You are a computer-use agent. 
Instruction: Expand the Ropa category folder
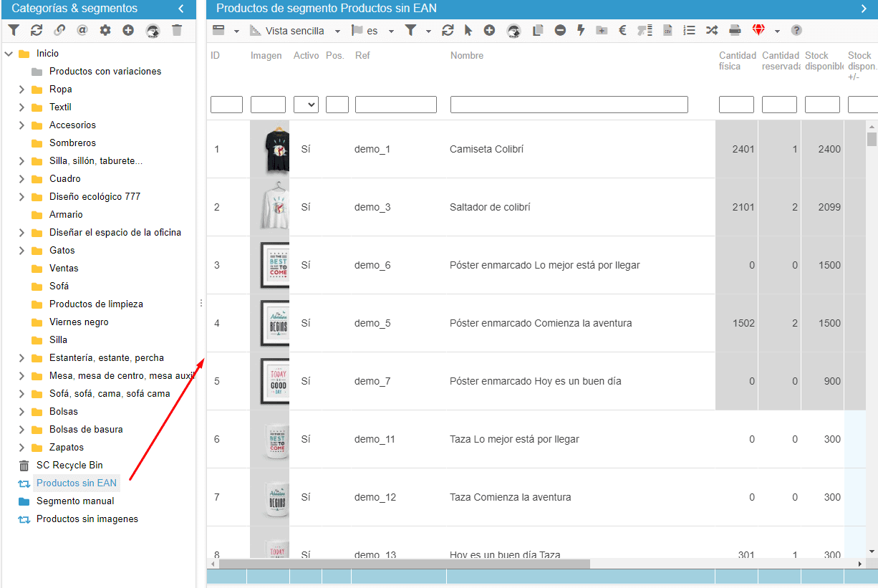[21, 90]
